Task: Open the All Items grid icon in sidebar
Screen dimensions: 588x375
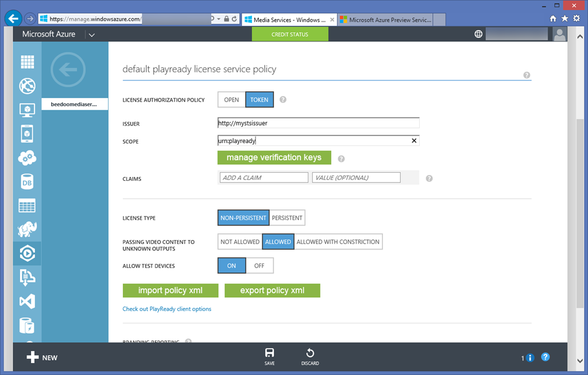Action: [x=28, y=62]
